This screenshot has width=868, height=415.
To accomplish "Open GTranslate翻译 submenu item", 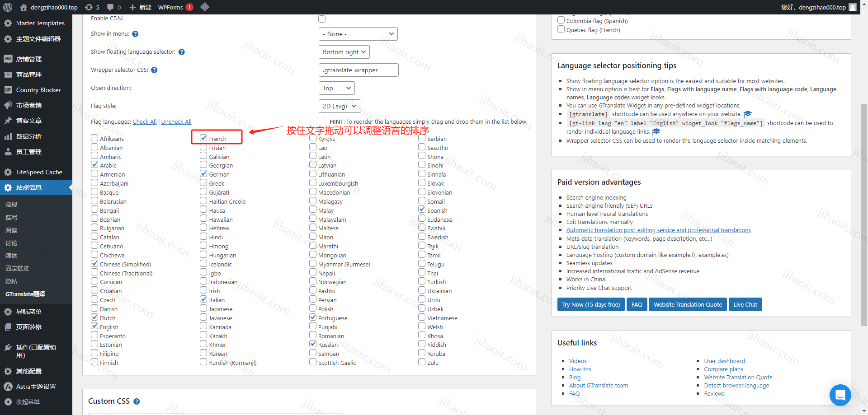I will 25,294.
